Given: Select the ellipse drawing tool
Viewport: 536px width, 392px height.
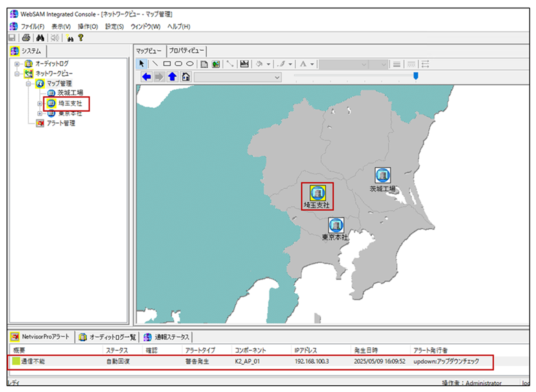Looking at the screenshot, I should pos(190,64).
